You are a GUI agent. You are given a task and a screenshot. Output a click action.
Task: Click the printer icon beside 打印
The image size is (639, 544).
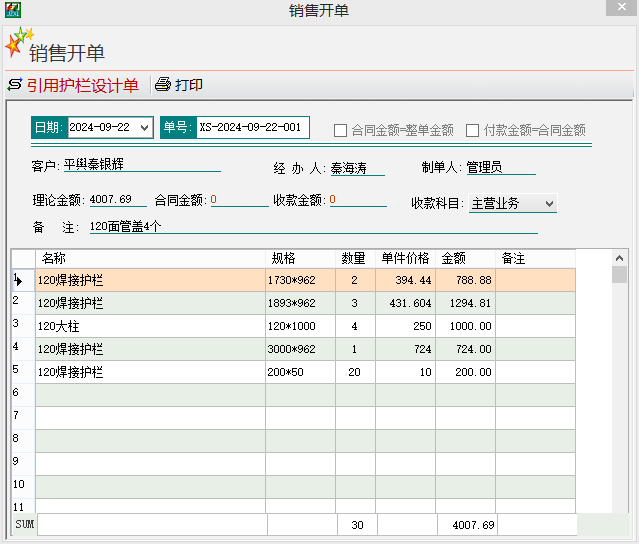[163, 84]
